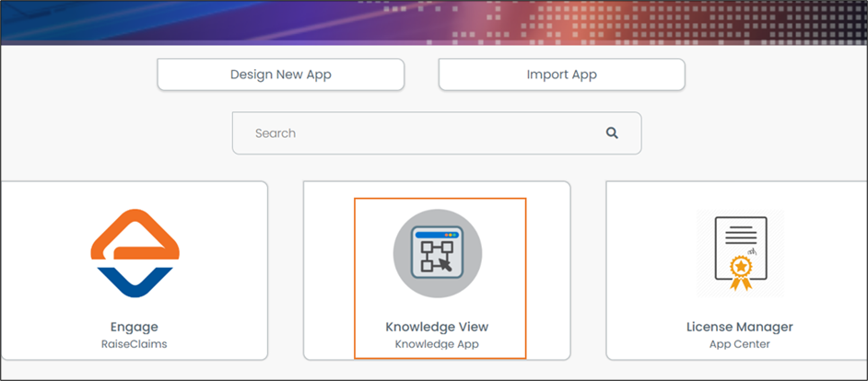Click the grey circle behind the Knowledge View icon
The height and width of the screenshot is (381, 868).
405,274
